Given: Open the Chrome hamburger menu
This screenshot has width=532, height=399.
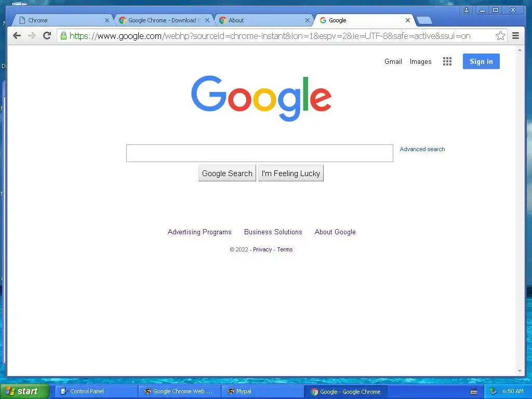Looking at the screenshot, I should coord(515,36).
